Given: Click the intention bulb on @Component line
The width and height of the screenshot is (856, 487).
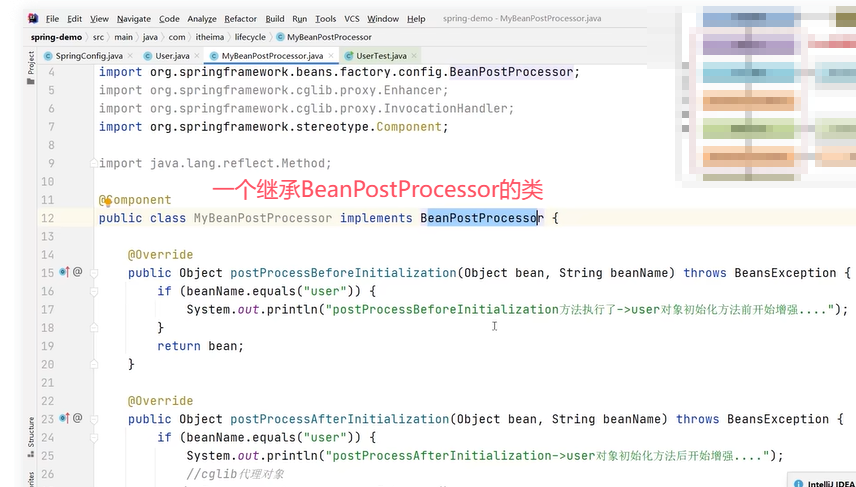Looking at the screenshot, I should pos(108,202).
